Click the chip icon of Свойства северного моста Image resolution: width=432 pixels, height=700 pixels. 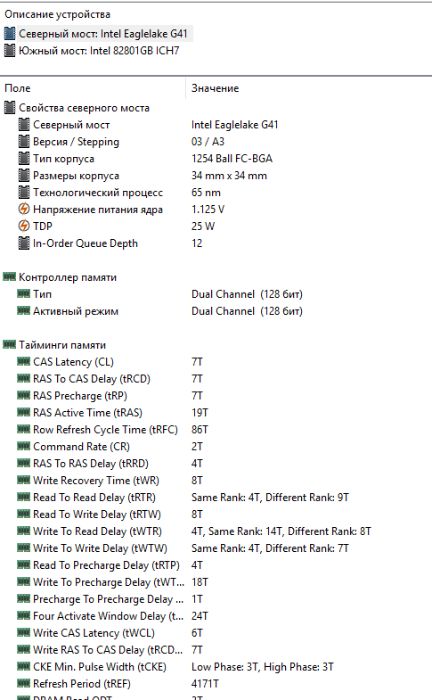(9, 108)
